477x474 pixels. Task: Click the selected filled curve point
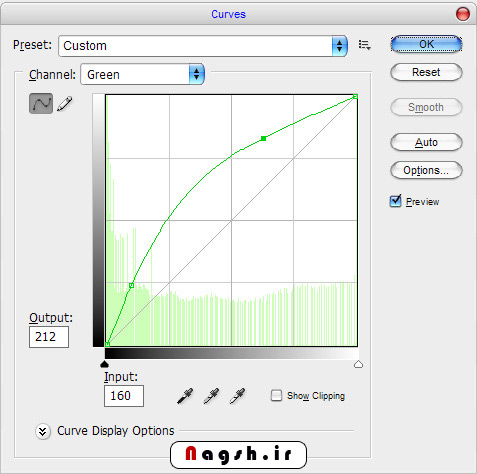[x=263, y=138]
